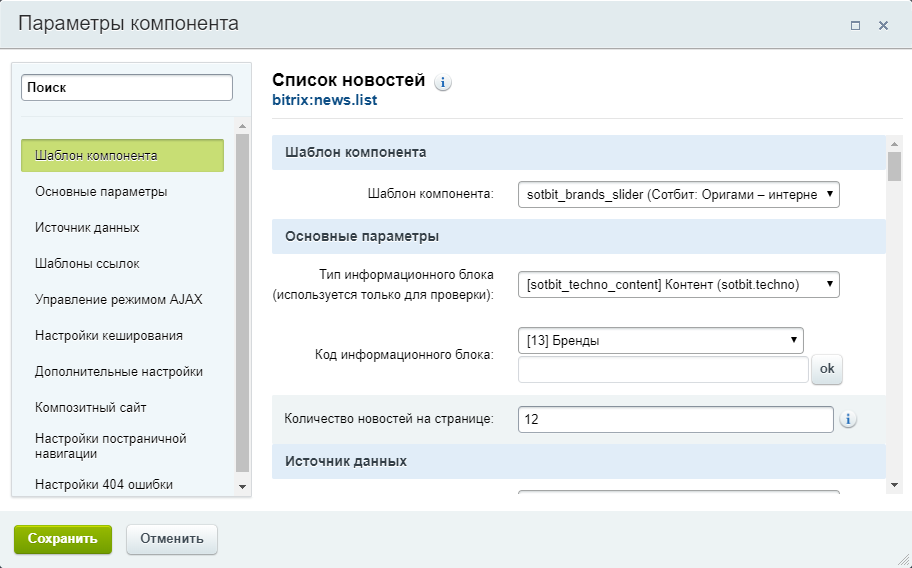Click left sidebar scroll up arrow
Viewport: 912px width, 568px height.
(x=243, y=126)
